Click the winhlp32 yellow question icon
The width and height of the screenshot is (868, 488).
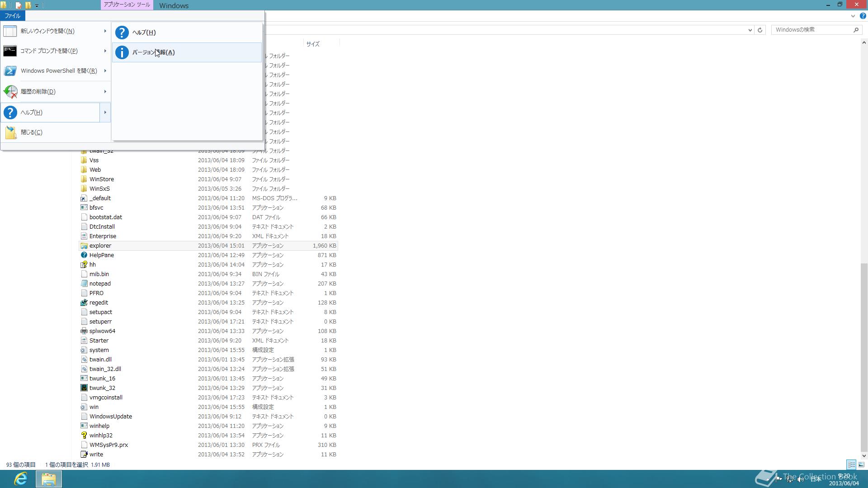pyautogui.click(x=84, y=436)
